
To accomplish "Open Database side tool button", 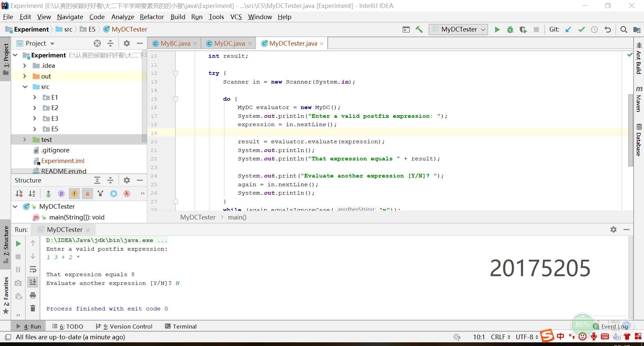I will click(x=639, y=140).
